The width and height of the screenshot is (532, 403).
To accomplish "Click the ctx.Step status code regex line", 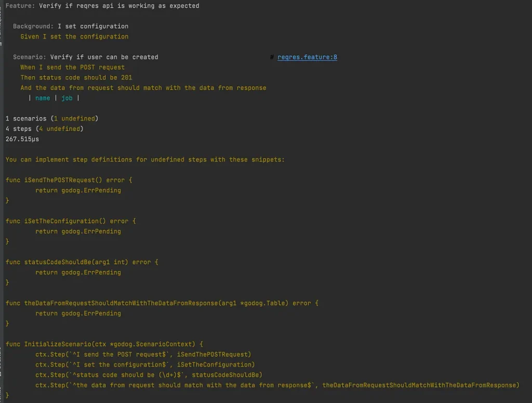I will pyautogui.click(x=149, y=375).
